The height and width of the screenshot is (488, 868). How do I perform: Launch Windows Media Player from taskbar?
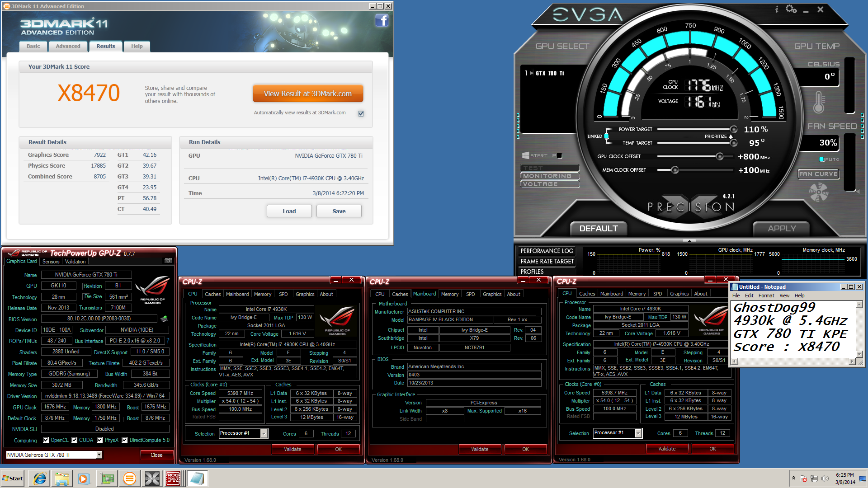point(84,479)
